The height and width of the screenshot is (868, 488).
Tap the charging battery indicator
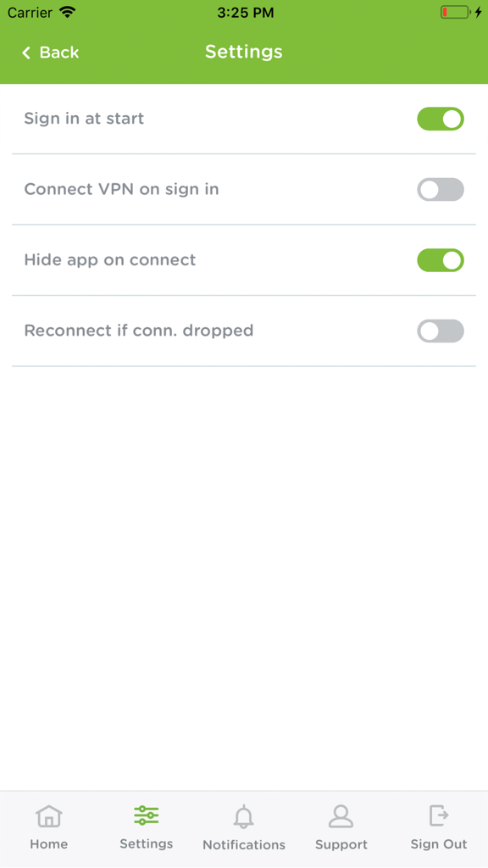[456, 12]
